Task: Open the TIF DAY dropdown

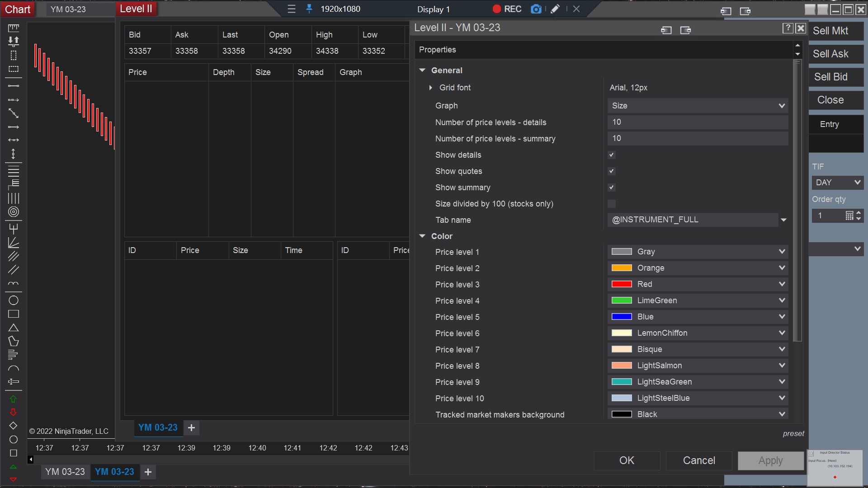Action: point(838,183)
